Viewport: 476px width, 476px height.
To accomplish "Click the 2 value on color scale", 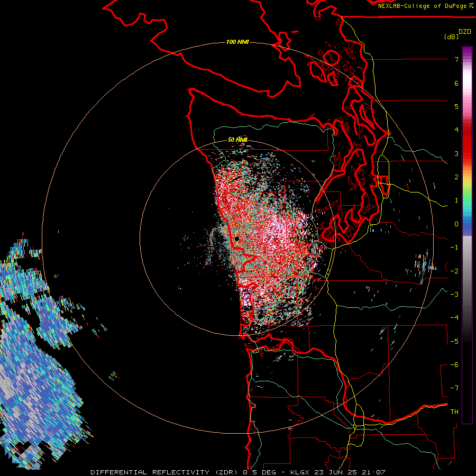I will tap(456, 177).
